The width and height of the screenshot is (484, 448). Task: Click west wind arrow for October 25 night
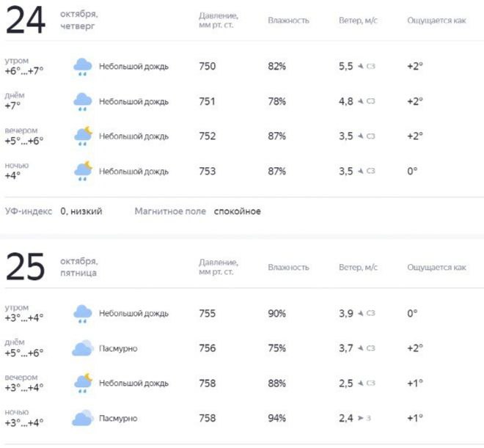361,419
